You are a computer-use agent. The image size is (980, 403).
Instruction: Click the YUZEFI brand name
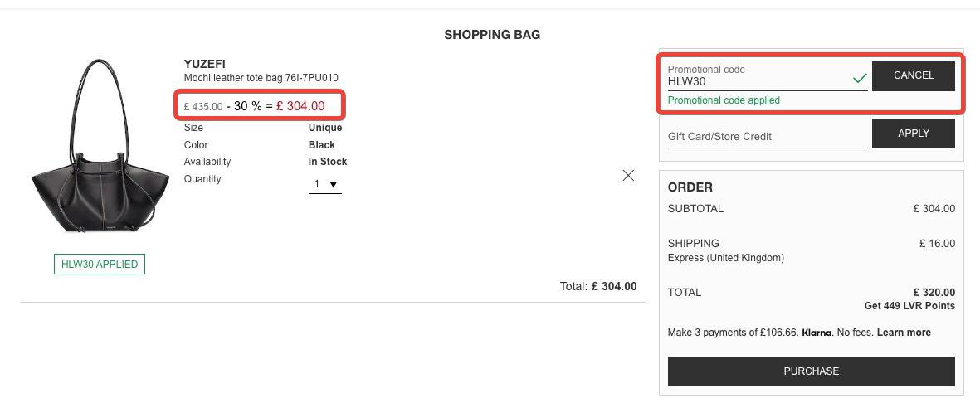coord(204,64)
